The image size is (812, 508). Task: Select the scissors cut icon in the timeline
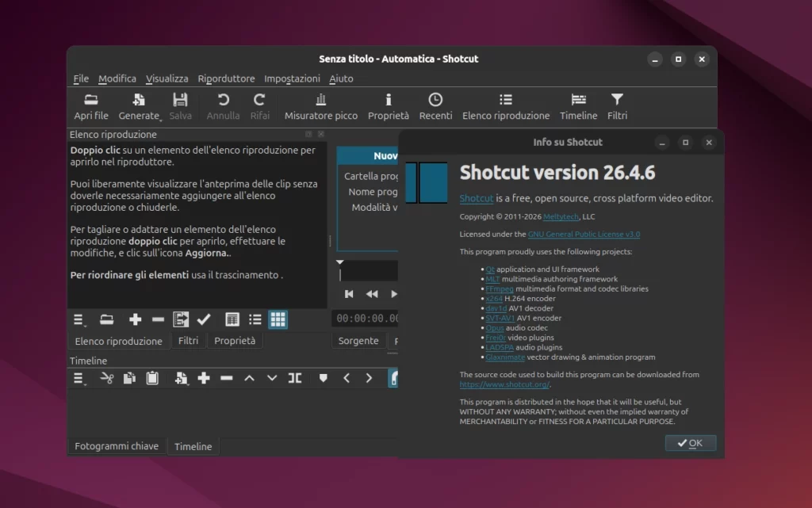coord(107,378)
